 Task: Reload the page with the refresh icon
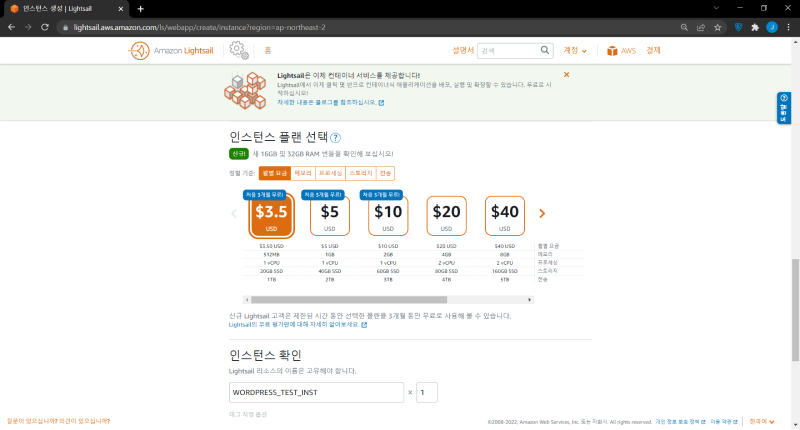45,27
